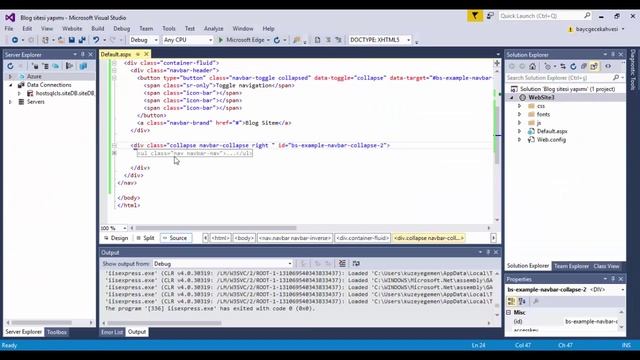Expand the css folder
This screenshot has width=640, height=360.
(x=520, y=106)
